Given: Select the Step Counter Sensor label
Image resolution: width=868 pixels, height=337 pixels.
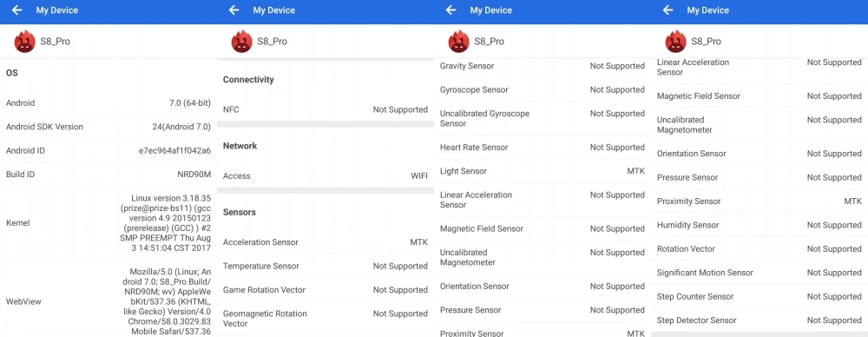Looking at the screenshot, I should pyautogui.click(x=694, y=296).
